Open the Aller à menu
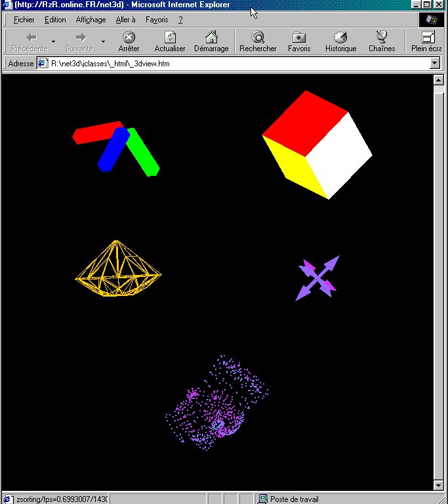This screenshot has height=504, width=448. (x=125, y=20)
